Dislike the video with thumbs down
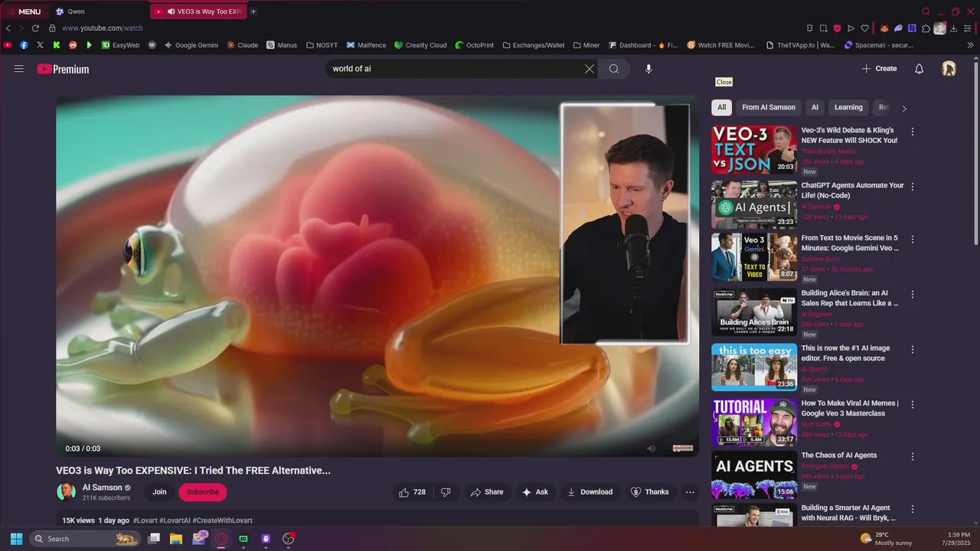Image resolution: width=980 pixels, height=551 pixels. 446,492
